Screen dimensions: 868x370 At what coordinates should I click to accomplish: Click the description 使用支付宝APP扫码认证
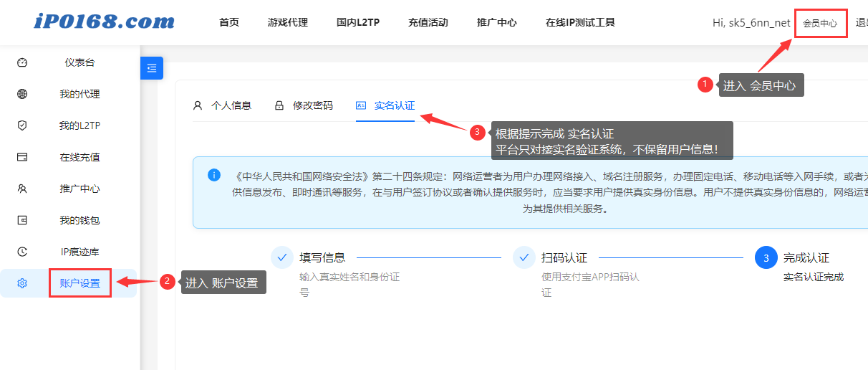click(x=590, y=285)
